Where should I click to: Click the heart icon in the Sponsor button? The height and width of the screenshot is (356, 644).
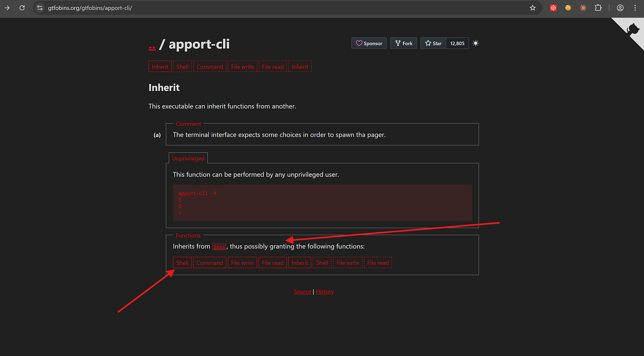(359, 43)
